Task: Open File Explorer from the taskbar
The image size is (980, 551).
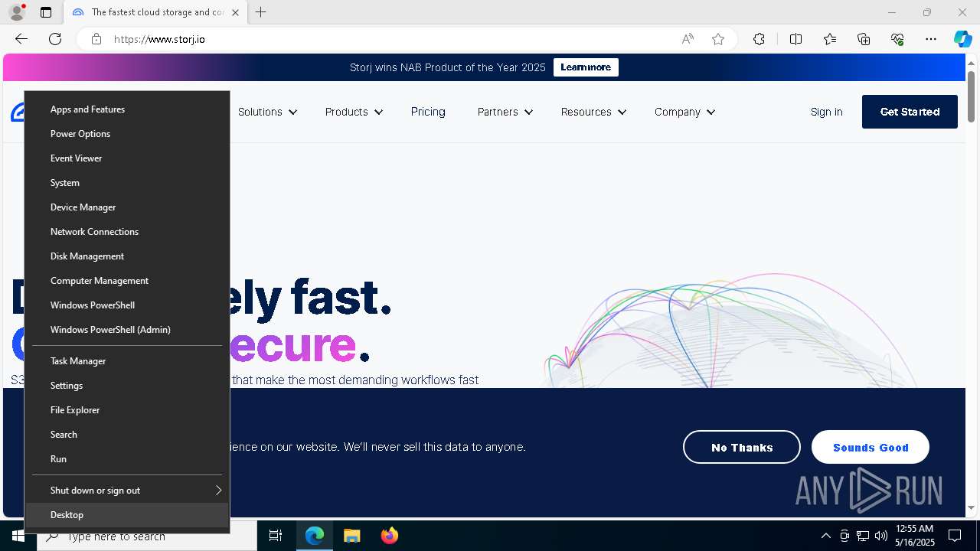Action: [x=351, y=536]
